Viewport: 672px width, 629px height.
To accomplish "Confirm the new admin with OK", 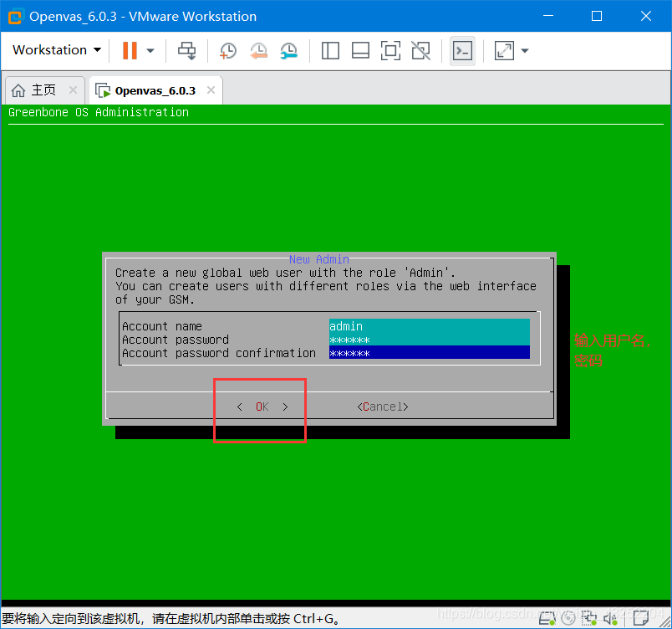I will pyautogui.click(x=262, y=407).
